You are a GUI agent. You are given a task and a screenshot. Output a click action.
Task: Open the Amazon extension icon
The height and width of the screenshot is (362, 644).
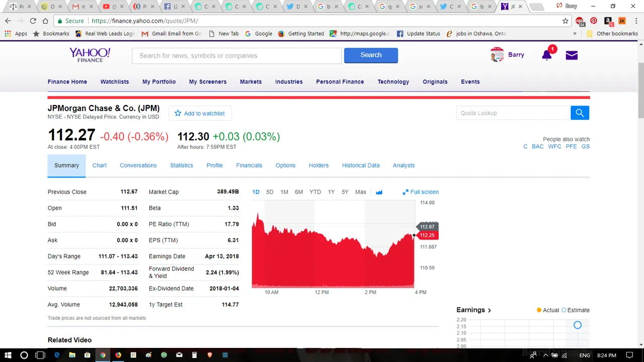pyautogui.click(x=608, y=21)
